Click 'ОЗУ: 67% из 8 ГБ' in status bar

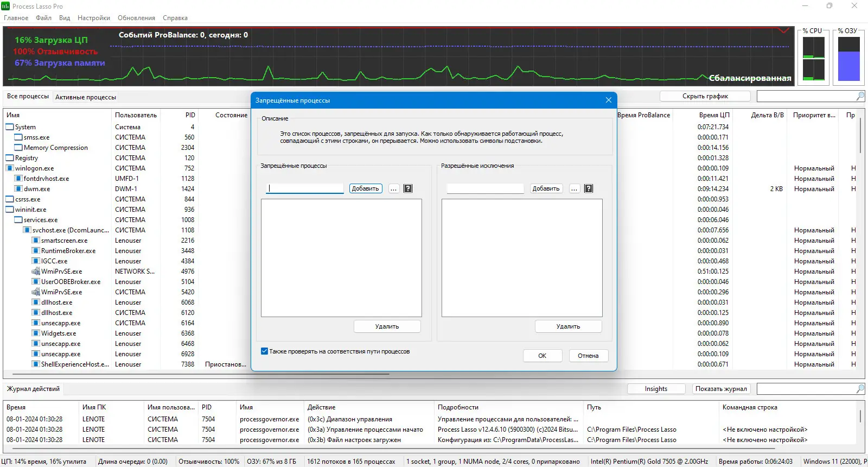pyautogui.click(x=272, y=462)
